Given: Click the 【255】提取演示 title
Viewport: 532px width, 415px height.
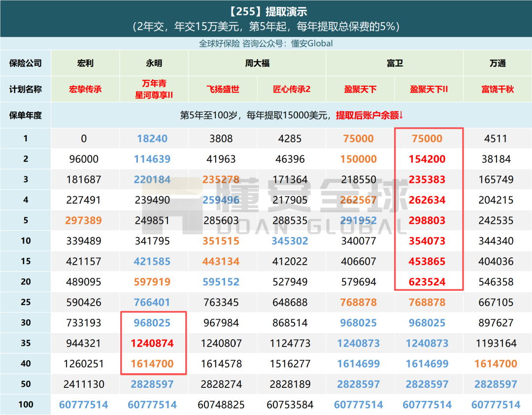Looking at the screenshot, I should click(266, 11).
